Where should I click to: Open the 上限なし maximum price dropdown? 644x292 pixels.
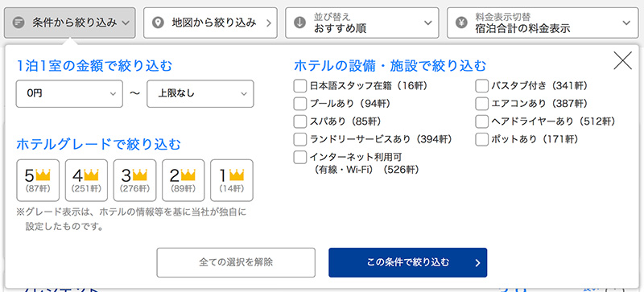pos(200,93)
